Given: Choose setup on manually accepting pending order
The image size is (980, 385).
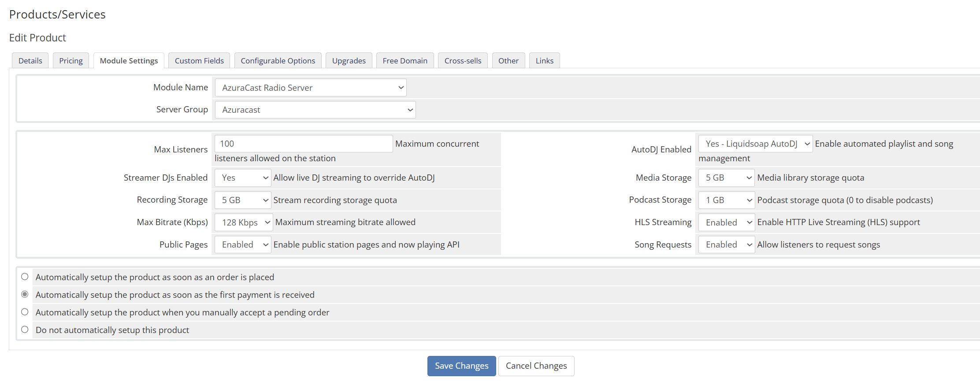Looking at the screenshot, I should [25, 312].
